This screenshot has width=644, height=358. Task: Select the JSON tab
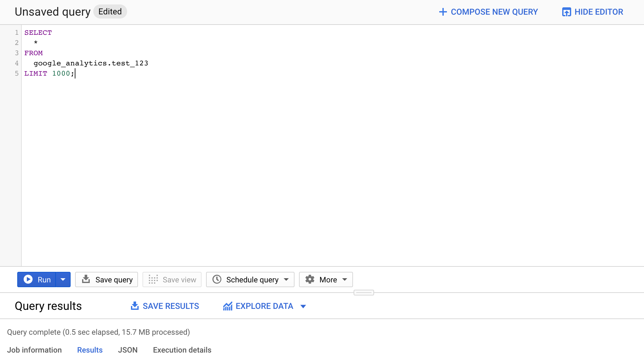(128, 350)
